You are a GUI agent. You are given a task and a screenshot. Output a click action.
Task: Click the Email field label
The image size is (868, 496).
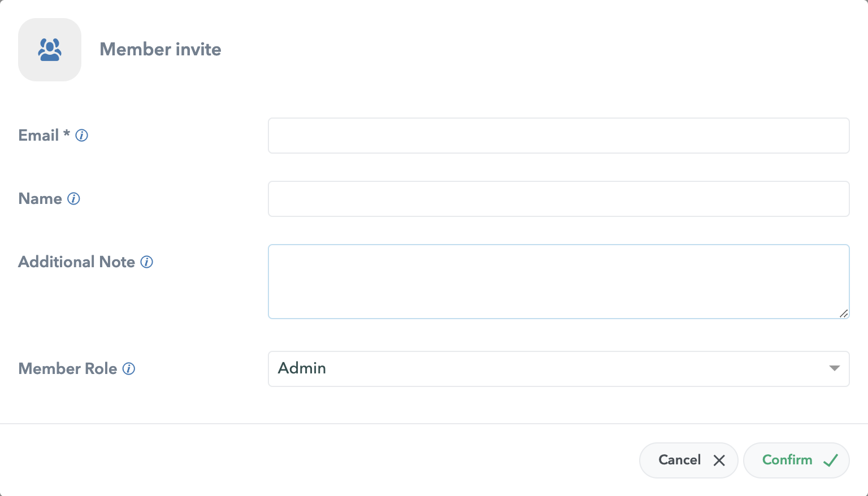(x=38, y=136)
